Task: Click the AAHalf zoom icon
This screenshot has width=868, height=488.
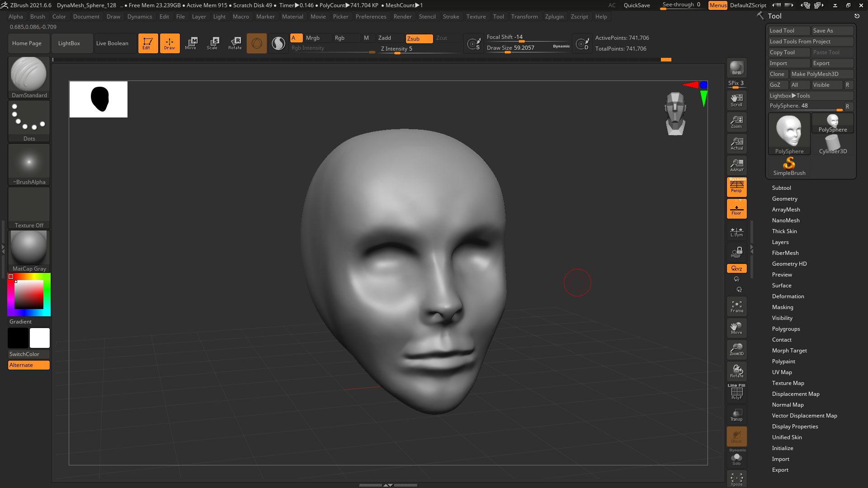Action: [736, 165]
